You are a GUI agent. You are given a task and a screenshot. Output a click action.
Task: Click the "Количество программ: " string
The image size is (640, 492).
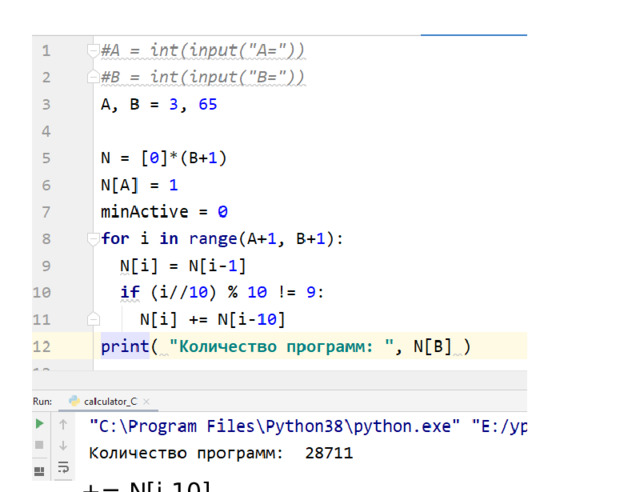pos(281,347)
